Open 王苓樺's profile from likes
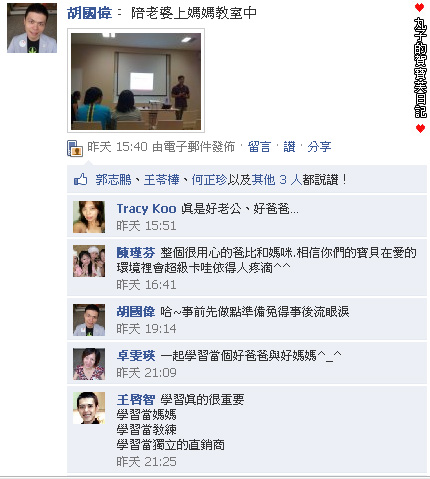This screenshot has height=479, width=430. pos(161,180)
